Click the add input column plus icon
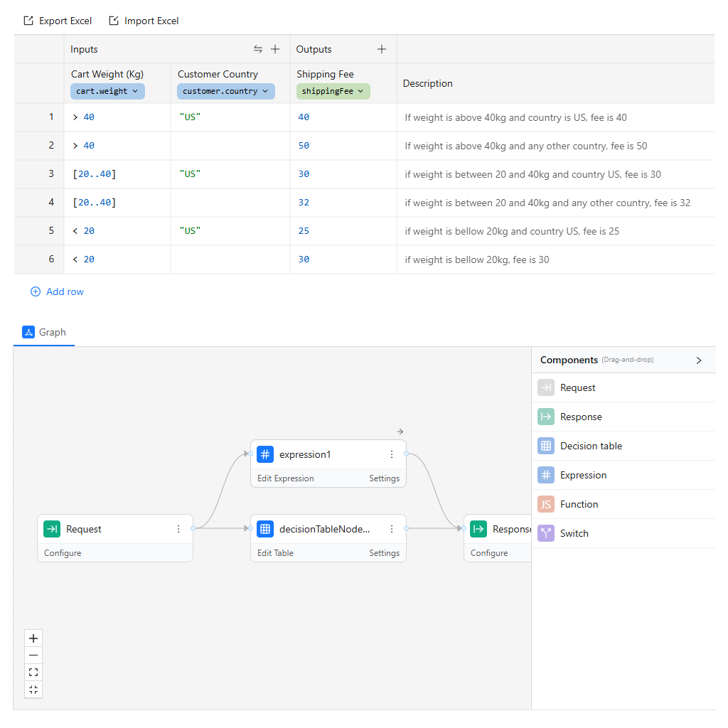 tap(275, 49)
